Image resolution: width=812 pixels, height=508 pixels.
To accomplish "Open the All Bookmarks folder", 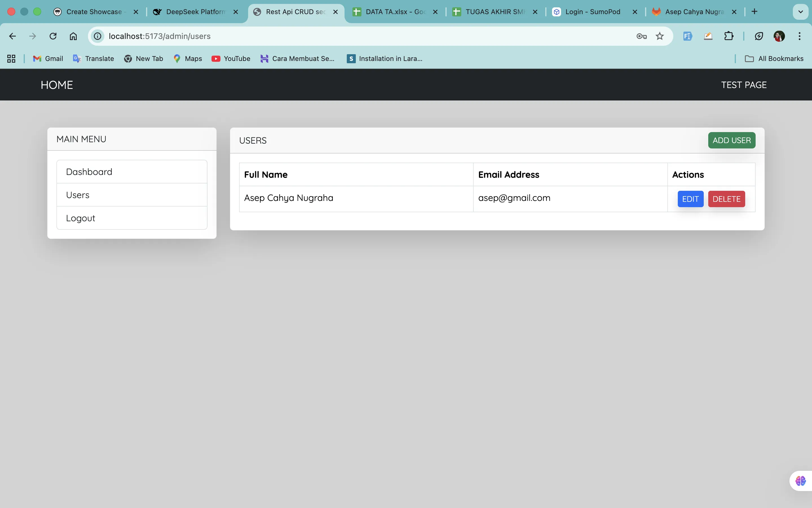I will pyautogui.click(x=774, y=58).
